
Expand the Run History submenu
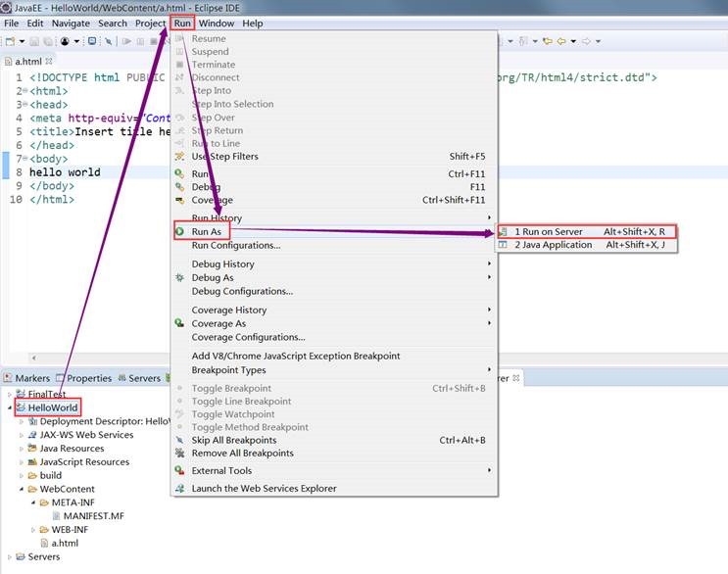tap(334, 217)
